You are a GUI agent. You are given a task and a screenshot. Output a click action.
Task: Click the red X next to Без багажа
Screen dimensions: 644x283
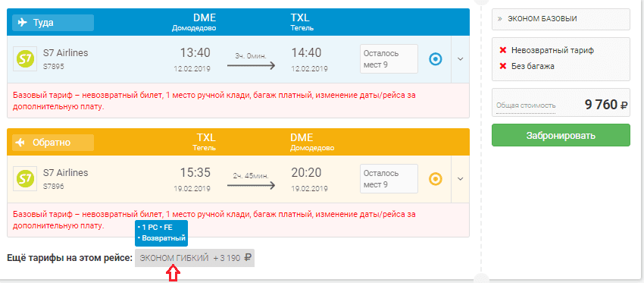point(503,66)
